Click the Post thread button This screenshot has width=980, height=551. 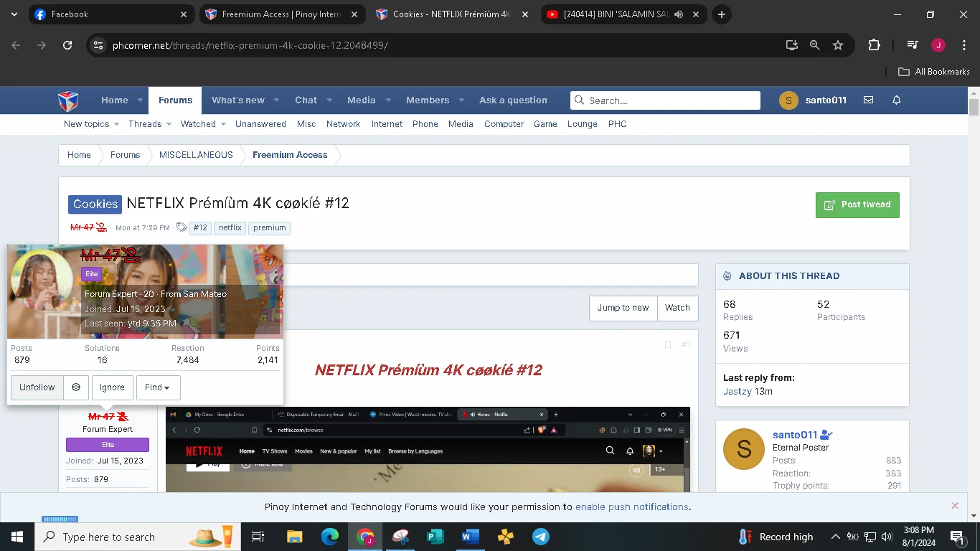[857, 204]
